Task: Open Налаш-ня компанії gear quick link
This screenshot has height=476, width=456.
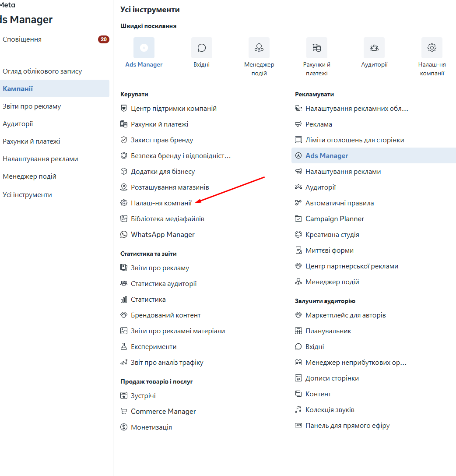Action: point(432,48)
